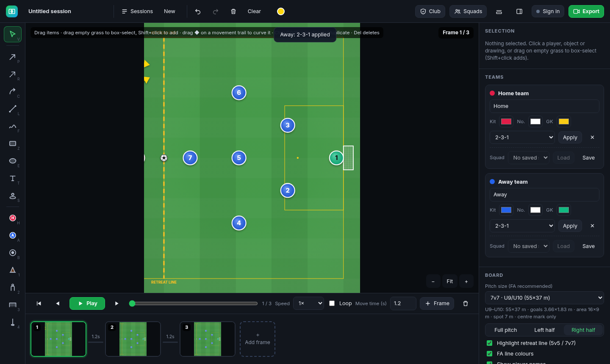Pick the curved arrow tool
Viewport: 610px width, 364px height.
[x=13, y=92]
